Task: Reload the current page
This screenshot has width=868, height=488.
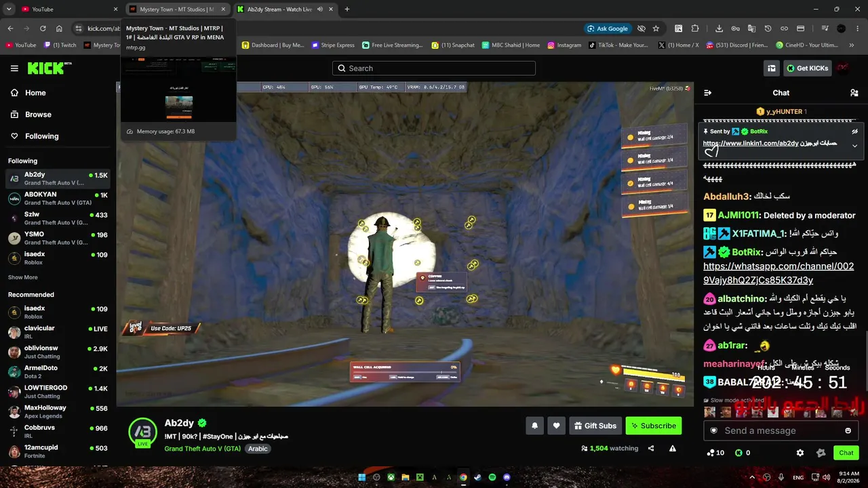Action: click(43, 28)
